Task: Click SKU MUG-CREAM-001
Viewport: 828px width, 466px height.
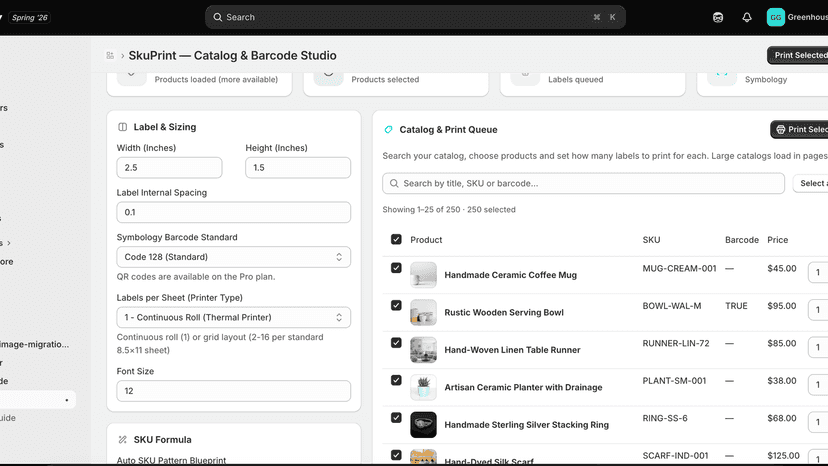Action: pos(679,268)
